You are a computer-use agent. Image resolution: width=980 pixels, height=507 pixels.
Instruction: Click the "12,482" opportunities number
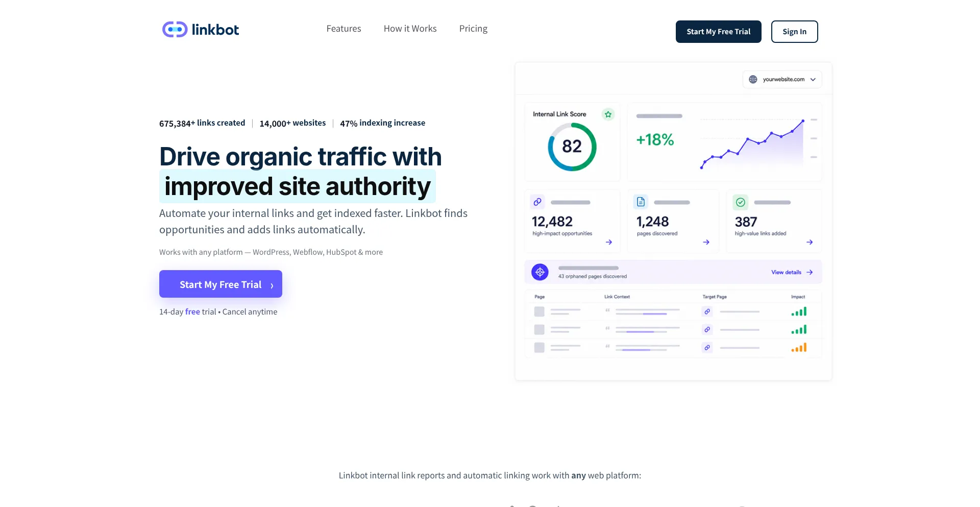(552, 222)
